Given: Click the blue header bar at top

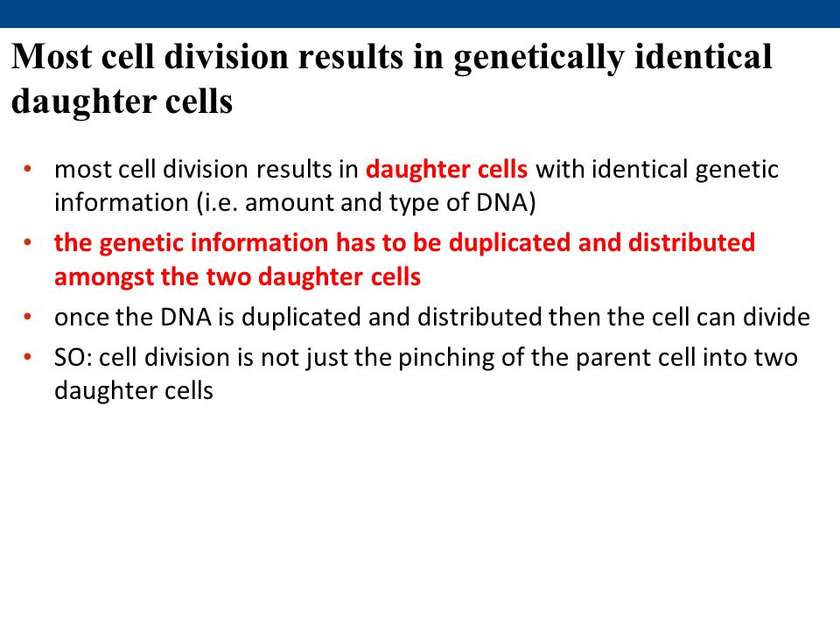Looking at the screenshot, I should click(x=420, y=13).
